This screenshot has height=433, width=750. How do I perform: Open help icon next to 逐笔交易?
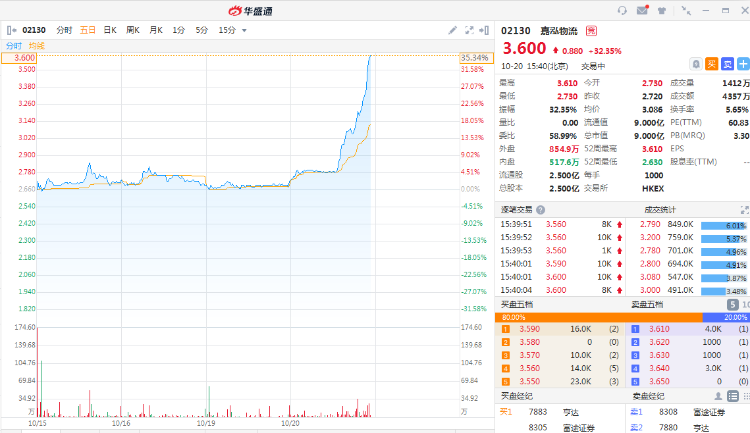click(x=540, y=210)
